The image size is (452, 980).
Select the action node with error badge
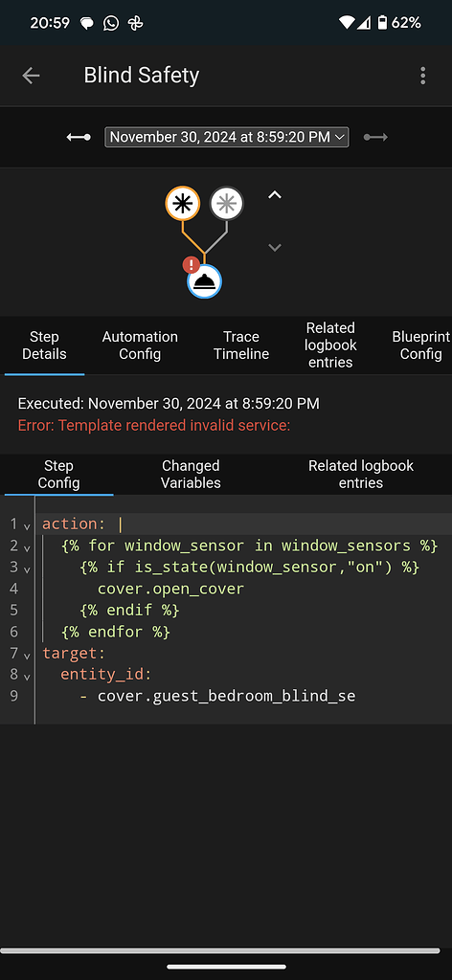(x=204, y=280)
